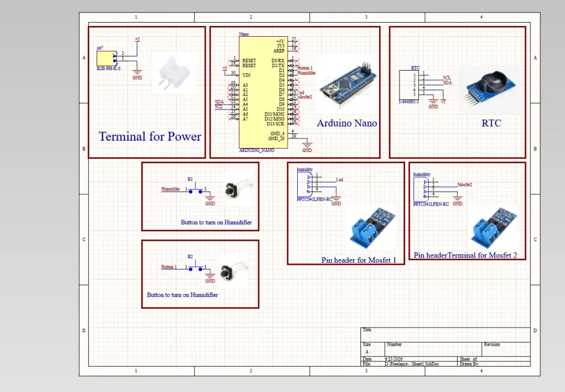Select the SCL net label beside pin A5

tap(219, 107)
